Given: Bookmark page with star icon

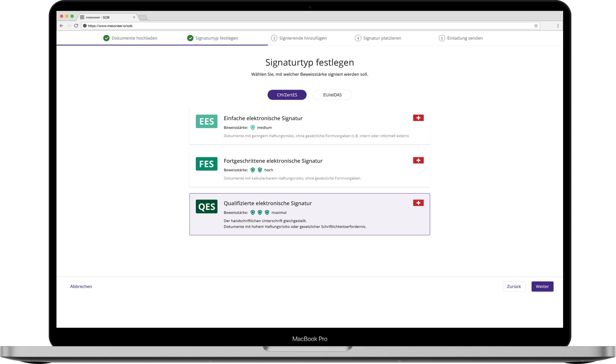Looking at the screenshot, I should pos(536,26).
